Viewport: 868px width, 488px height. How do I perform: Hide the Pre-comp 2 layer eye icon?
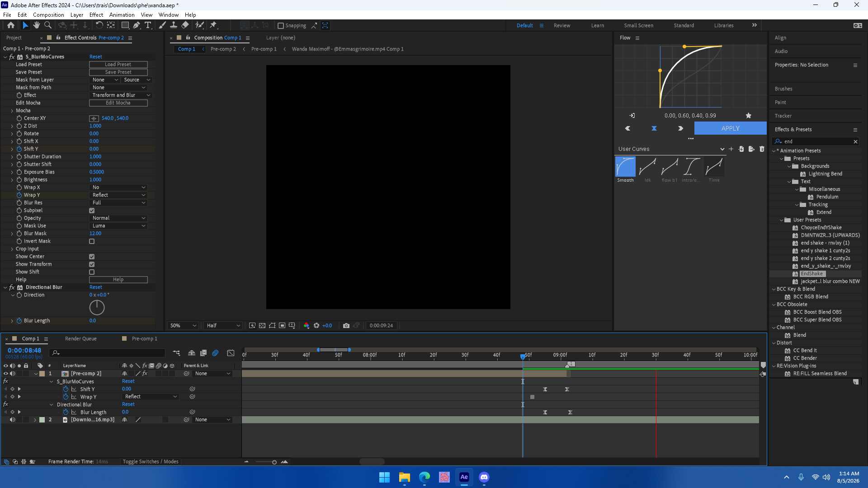[6, 374]
